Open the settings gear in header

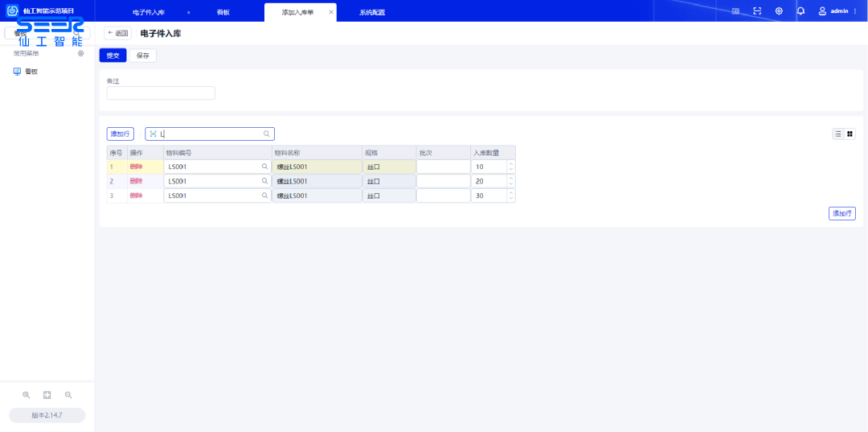pyautogui.click(x=779, y=11)
